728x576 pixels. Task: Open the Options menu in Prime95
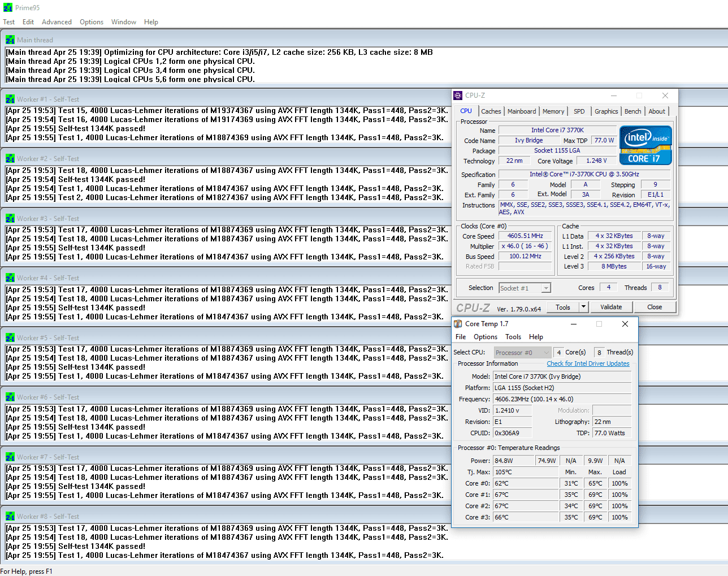click(92, 22)
